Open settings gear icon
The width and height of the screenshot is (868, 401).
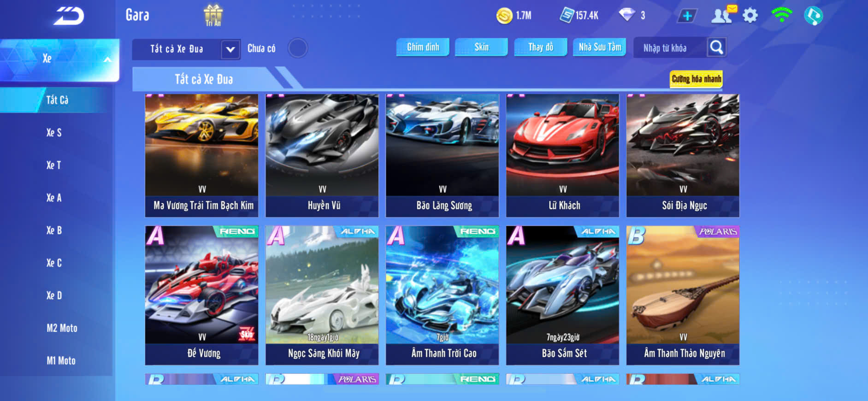pos(750,16)
